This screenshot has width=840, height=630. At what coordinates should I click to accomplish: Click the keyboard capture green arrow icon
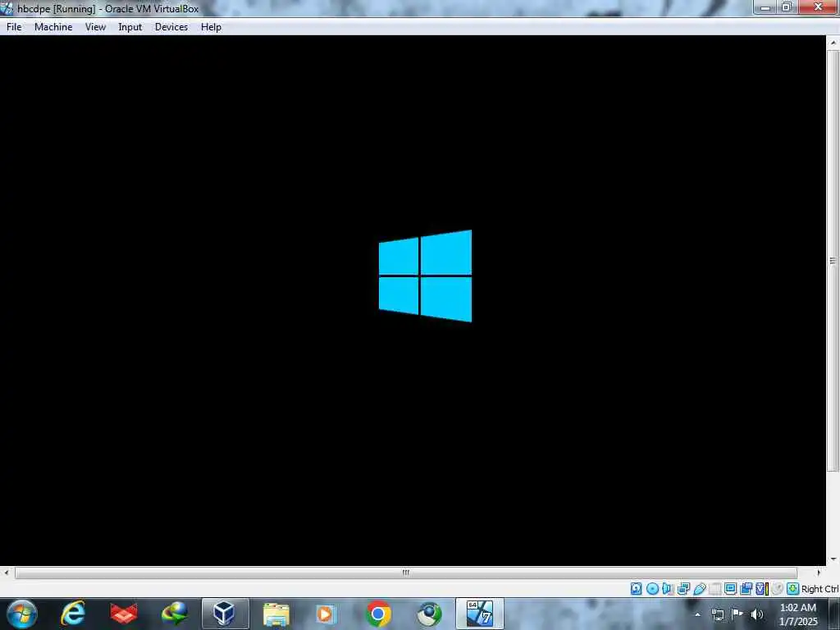tap(793, 589)
